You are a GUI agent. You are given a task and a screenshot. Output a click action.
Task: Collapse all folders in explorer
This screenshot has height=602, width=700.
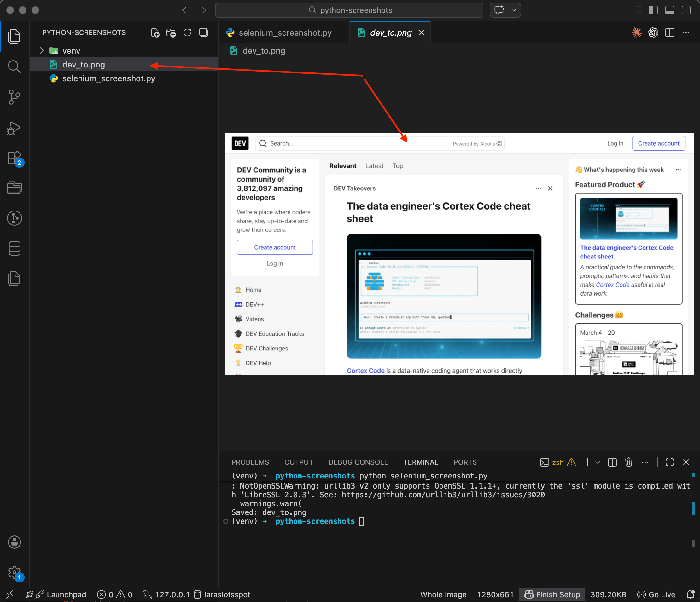[203, 33]
